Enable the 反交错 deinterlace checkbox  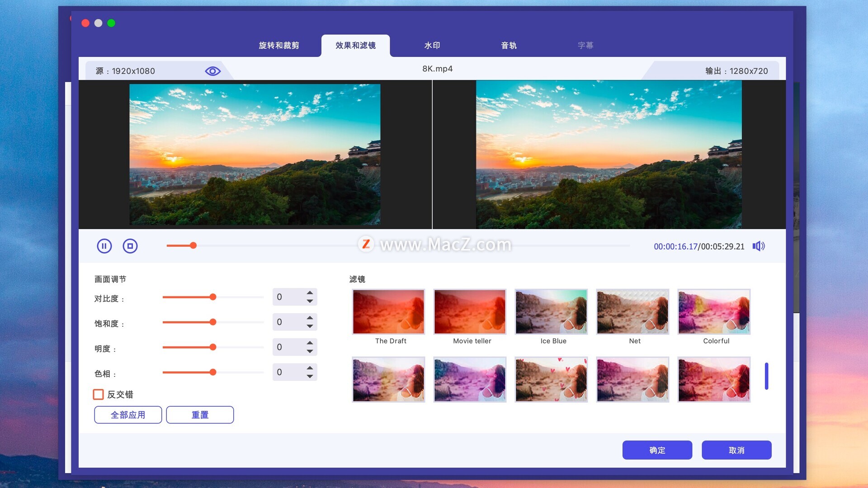pos(98,394)
